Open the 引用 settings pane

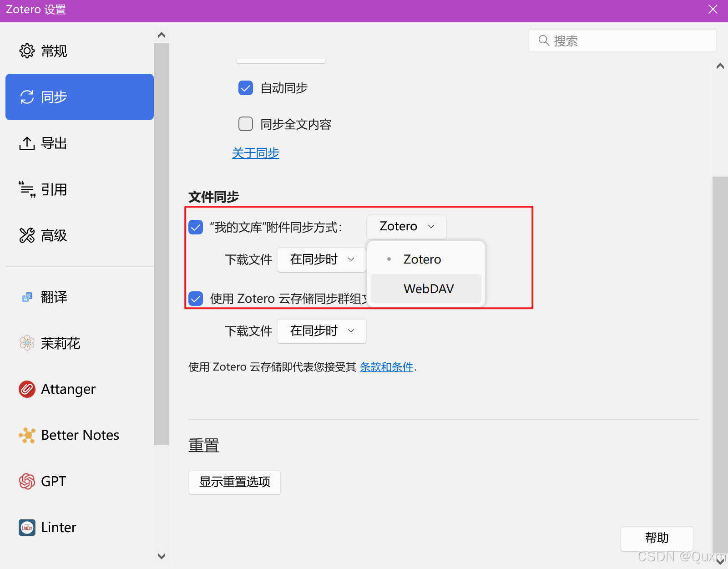[x=80, y=189]
